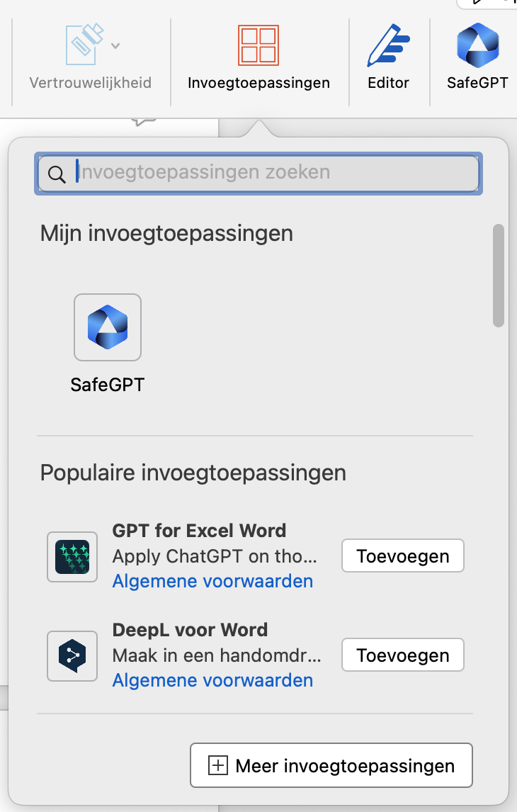Expand the Vertrouwelijkheid dropdown chevron
The height and width of the screenshot is (812, 517).
click(115, 45)
